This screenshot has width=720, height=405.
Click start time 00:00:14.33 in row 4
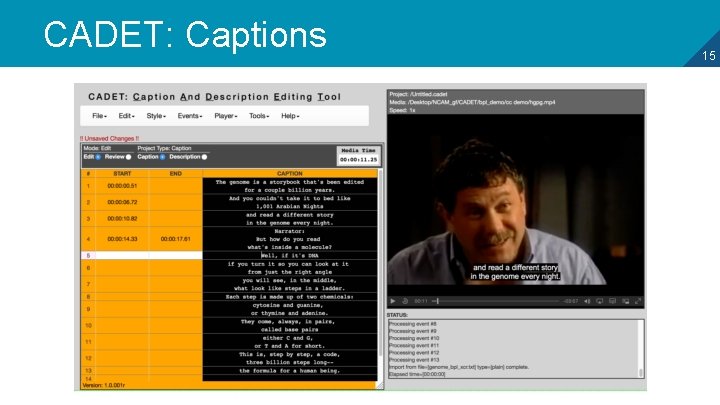[122, 239]
